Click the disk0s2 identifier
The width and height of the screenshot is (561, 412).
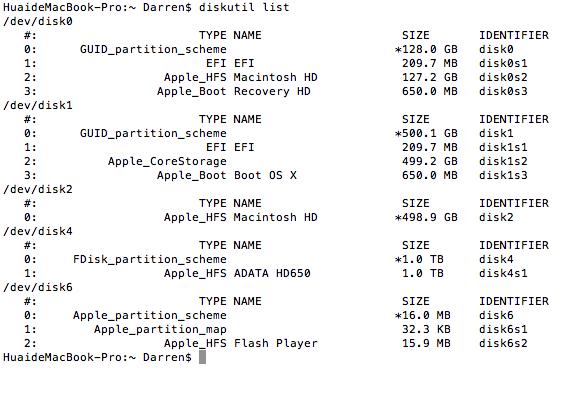[x=503, y=77]
